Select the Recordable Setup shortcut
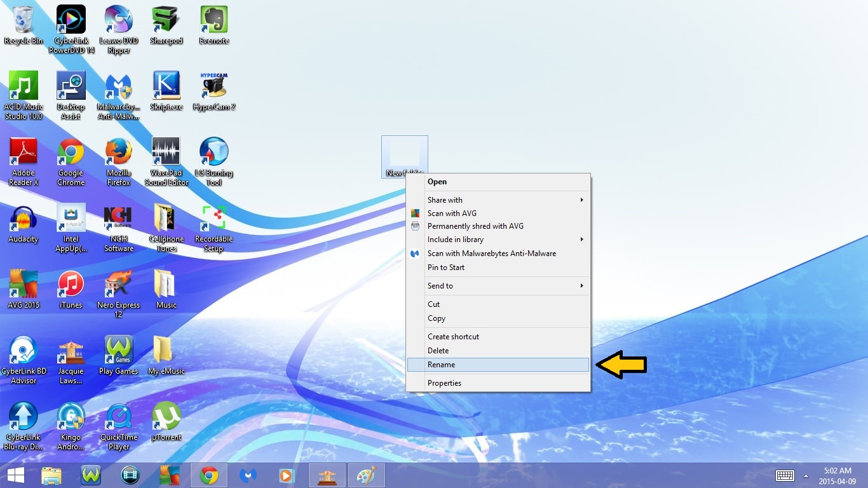Image resolution: width=868 pixels, height=488 pixels. (214, 227)
